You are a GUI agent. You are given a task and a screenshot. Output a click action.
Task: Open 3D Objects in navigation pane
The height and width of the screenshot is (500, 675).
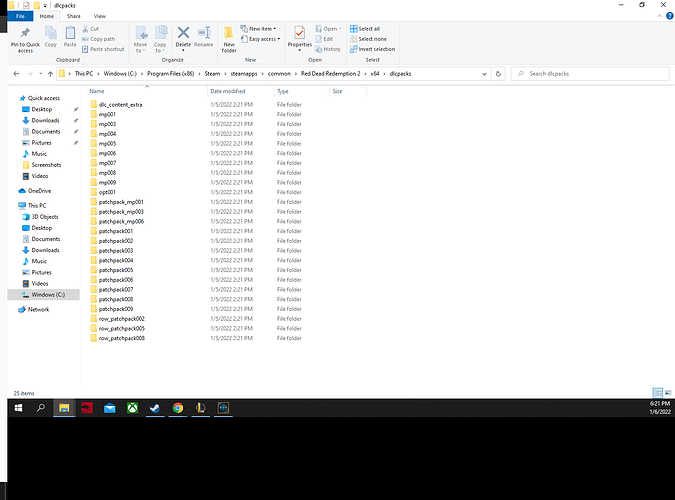pos(44,217)
